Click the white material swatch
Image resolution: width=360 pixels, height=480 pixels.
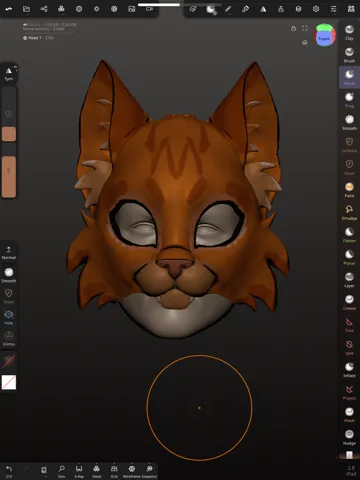click(9, 382)
